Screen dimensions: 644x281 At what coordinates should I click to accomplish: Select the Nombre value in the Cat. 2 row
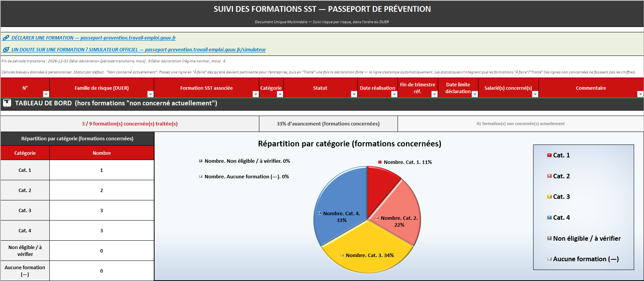(102, 190)
